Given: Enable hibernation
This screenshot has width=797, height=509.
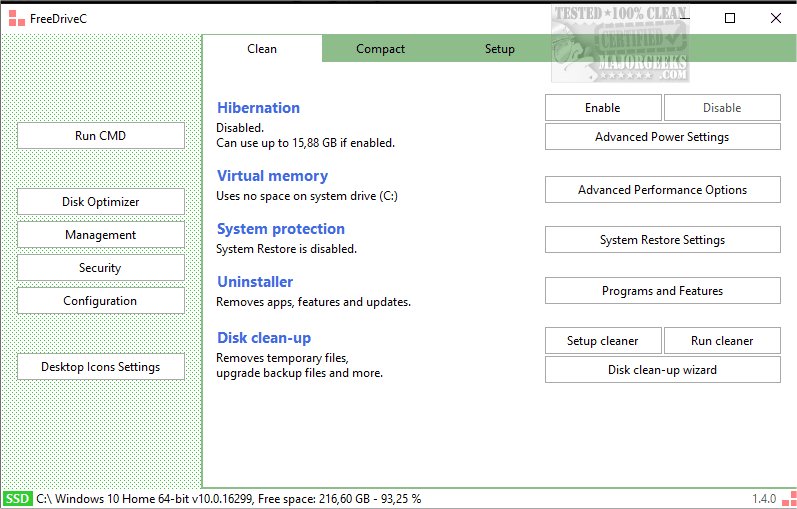Looking at the screenshot, I should 602,108.
